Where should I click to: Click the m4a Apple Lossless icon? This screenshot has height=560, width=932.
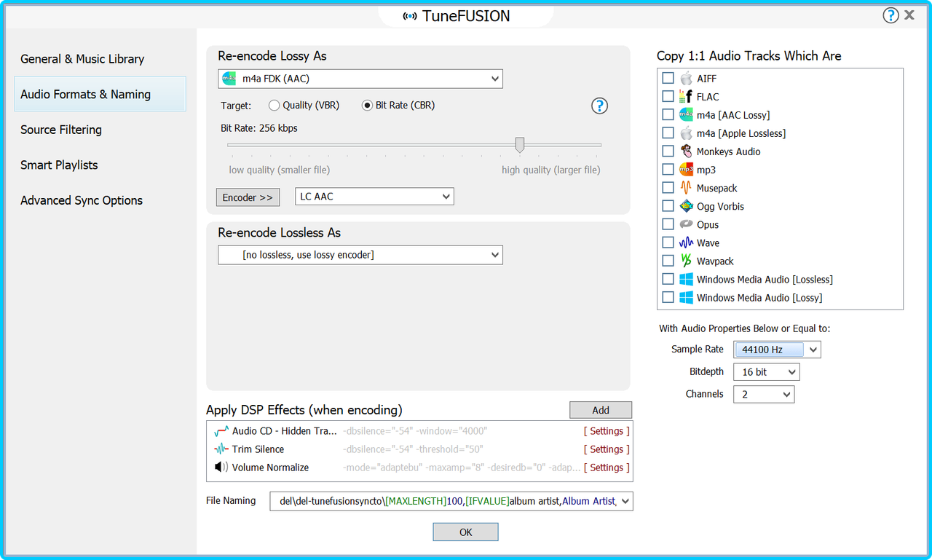686,133
